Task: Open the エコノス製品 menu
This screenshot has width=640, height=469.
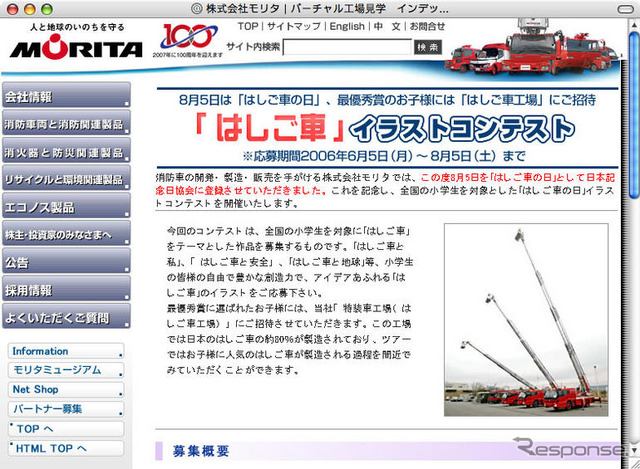Action: 66,205
